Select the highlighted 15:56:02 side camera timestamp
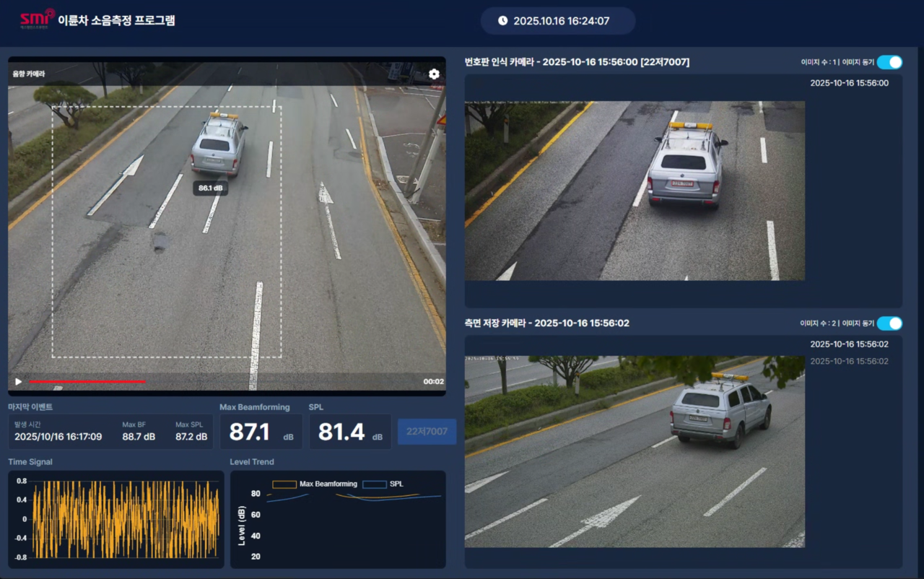 [x=849, y=344]
